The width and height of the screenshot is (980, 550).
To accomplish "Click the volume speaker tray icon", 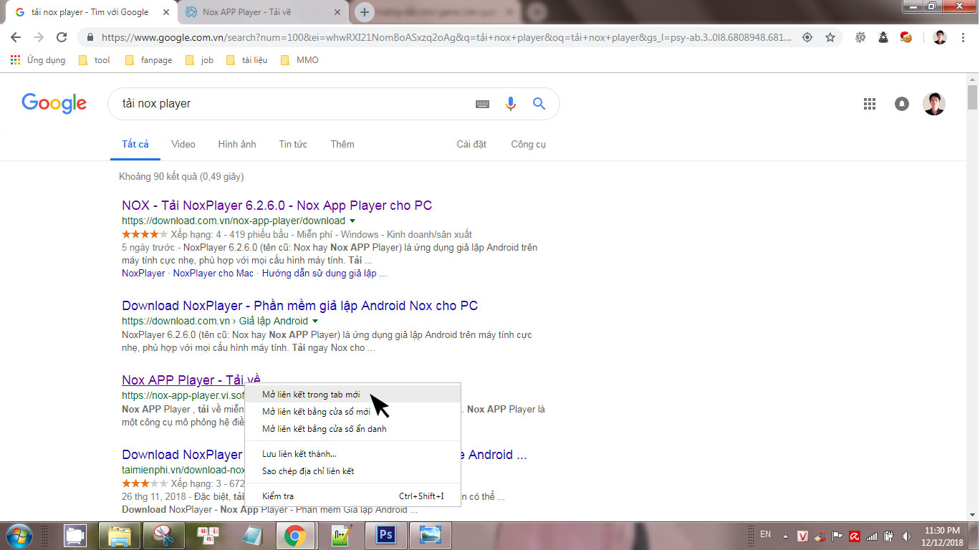I will [906, 536].
